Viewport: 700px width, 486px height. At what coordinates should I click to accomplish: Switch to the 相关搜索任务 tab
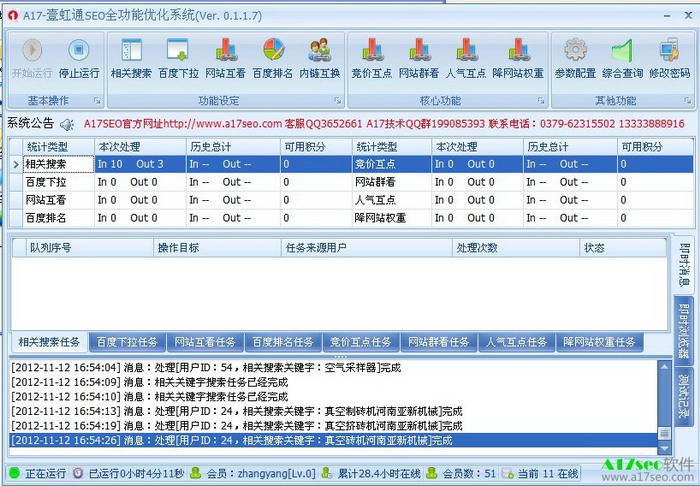coord(49,342)
